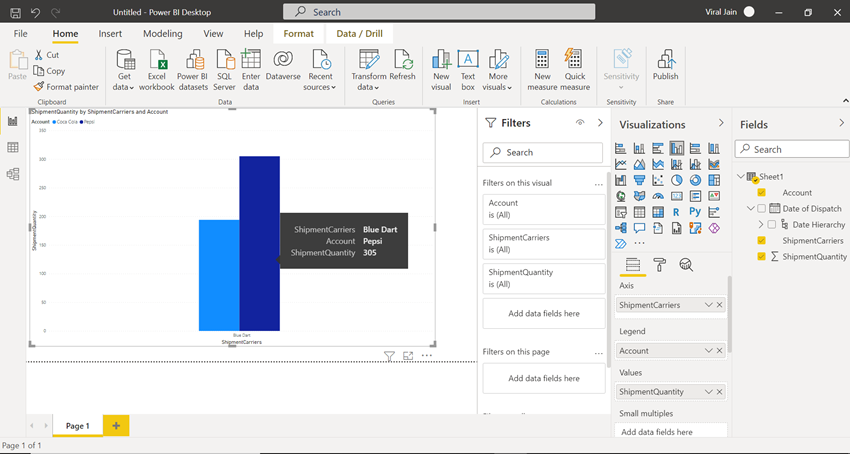Screen dimensions: 850x454
Task: Open the Format ribbon tab
Action: [299, 34]
